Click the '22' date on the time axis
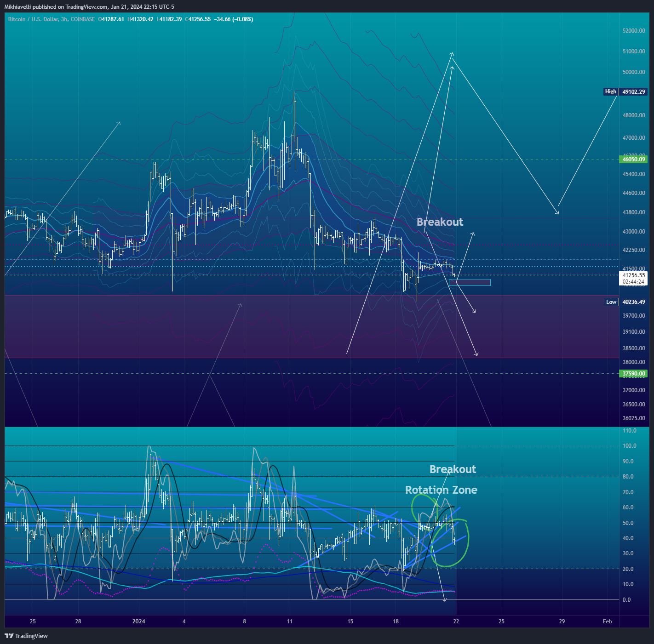 pos(456,621)
